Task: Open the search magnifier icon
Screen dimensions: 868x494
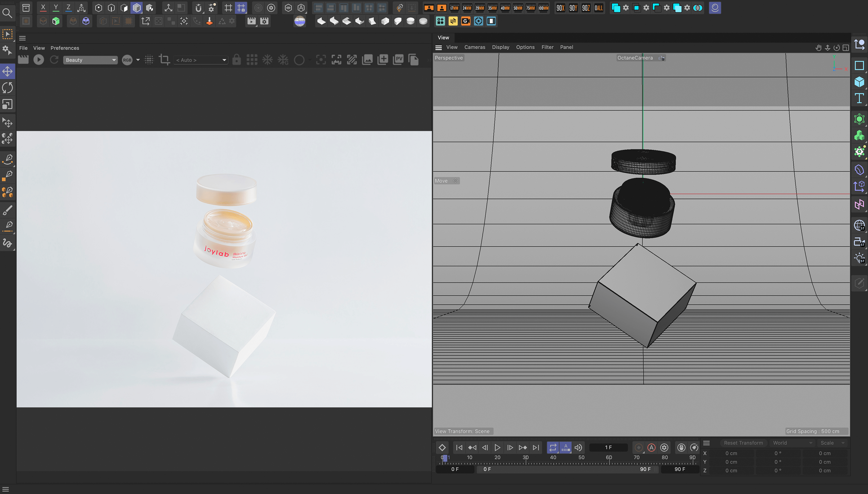Action: click(7, 13)
